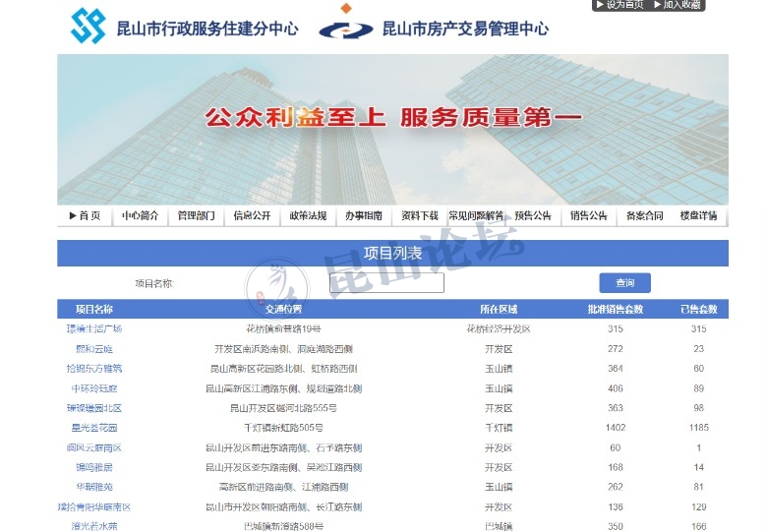Open the 管理部门 navigation item
Screen dimensions: 767x532
coord(197,216)
